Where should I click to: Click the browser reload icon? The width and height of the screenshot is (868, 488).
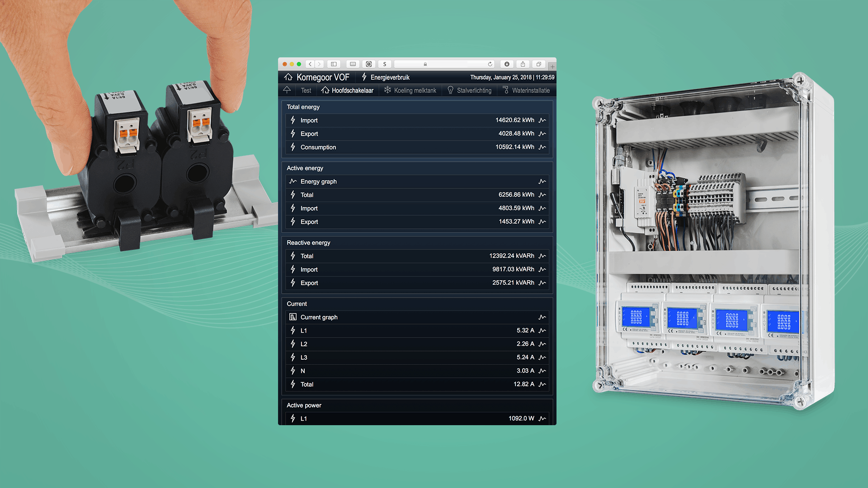(x=490, y=64)
